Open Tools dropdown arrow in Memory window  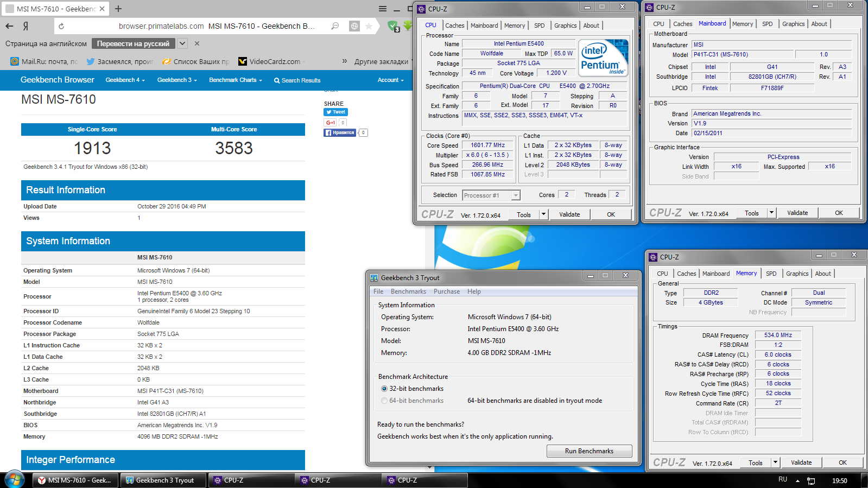coord(775,462)
